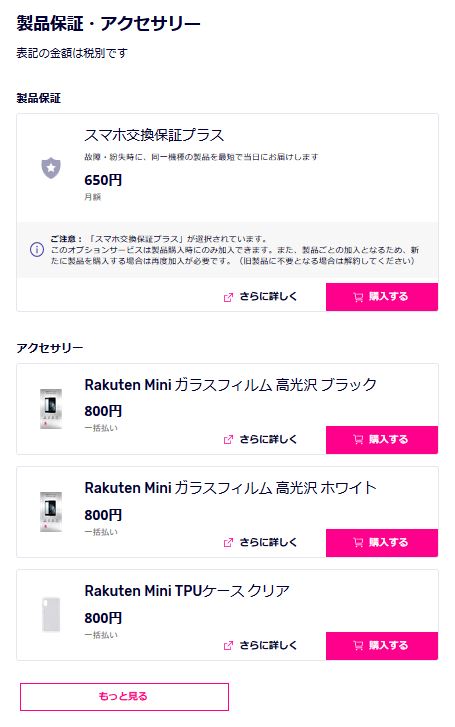The image size is (455, 727).
Task: Buy the ガラスフィルム 高光沢 ホワイト
Action: tap(382, 542)
